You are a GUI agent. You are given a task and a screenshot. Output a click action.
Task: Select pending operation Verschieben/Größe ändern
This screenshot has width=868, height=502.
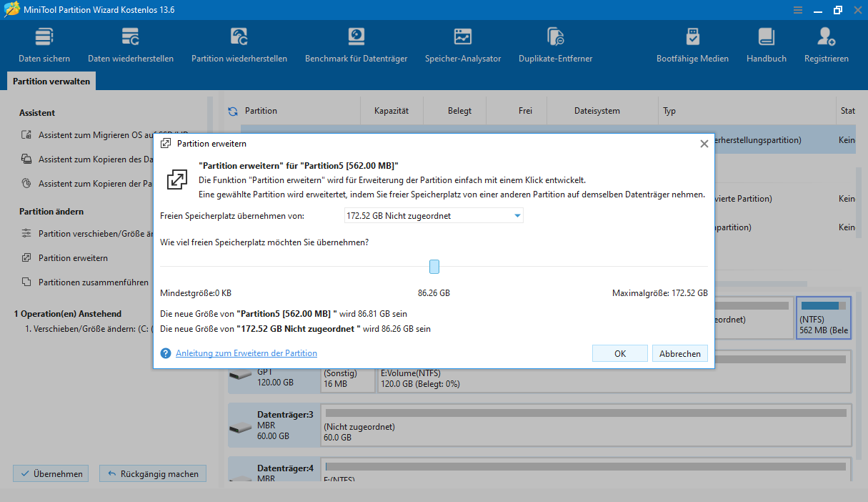pyautogui.click(x=88, y=329)
